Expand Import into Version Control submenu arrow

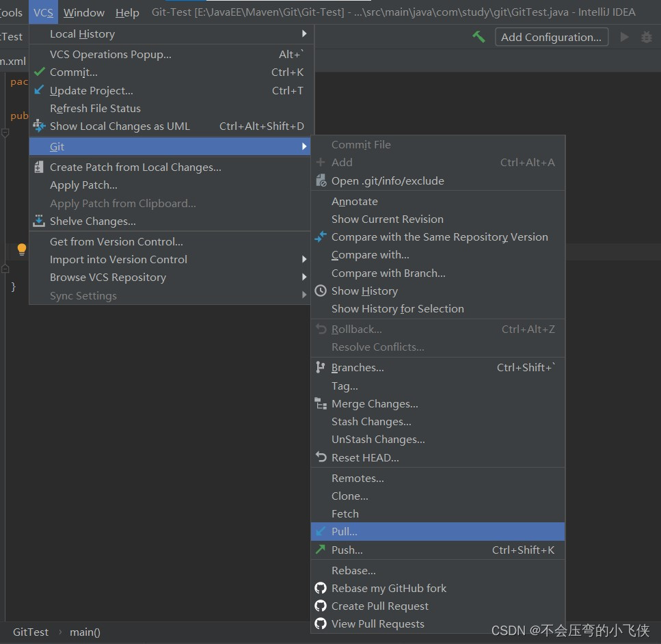point(304,259)
